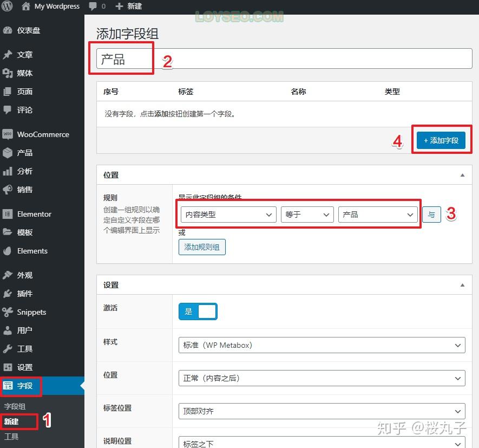Click the Elements leaf icon
The image size is (479, 448).
8,251
